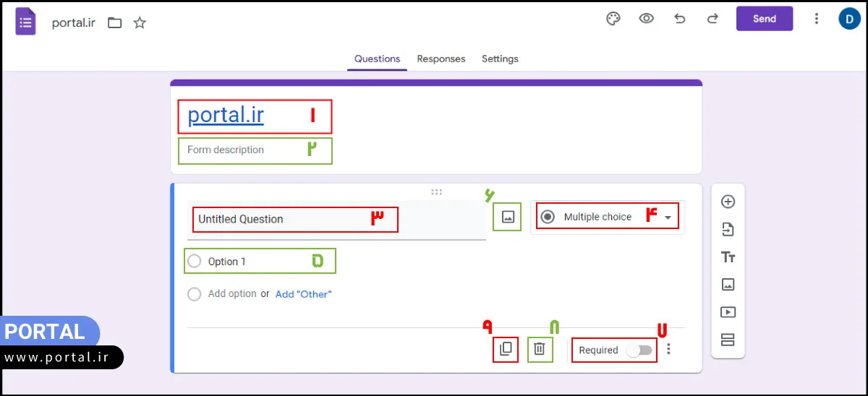Select the Option 1 radio button

coord(194,262)
